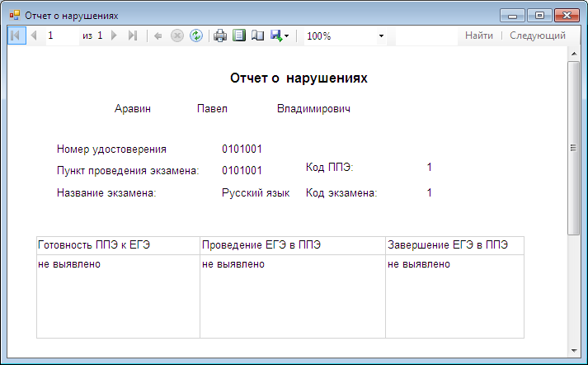The height and width of the screenshot is (365, 588).
Task: Click the current page number field
Action: pos(62,36)
